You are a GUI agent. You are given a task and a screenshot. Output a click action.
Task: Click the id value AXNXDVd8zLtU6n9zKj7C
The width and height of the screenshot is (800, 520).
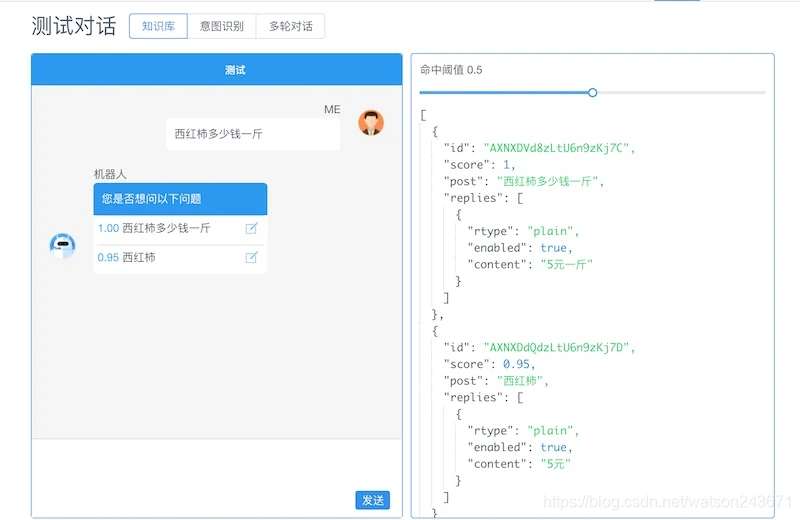556,148
